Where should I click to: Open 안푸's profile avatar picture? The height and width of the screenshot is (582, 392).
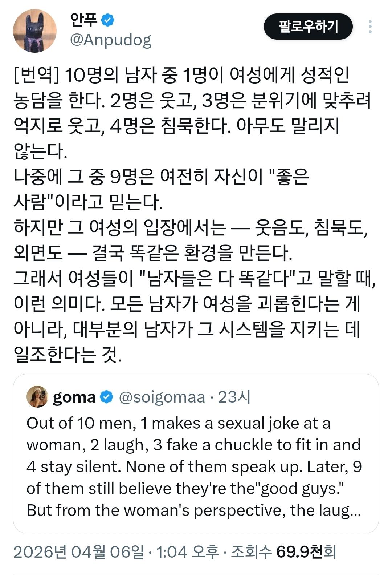point(35,31)
